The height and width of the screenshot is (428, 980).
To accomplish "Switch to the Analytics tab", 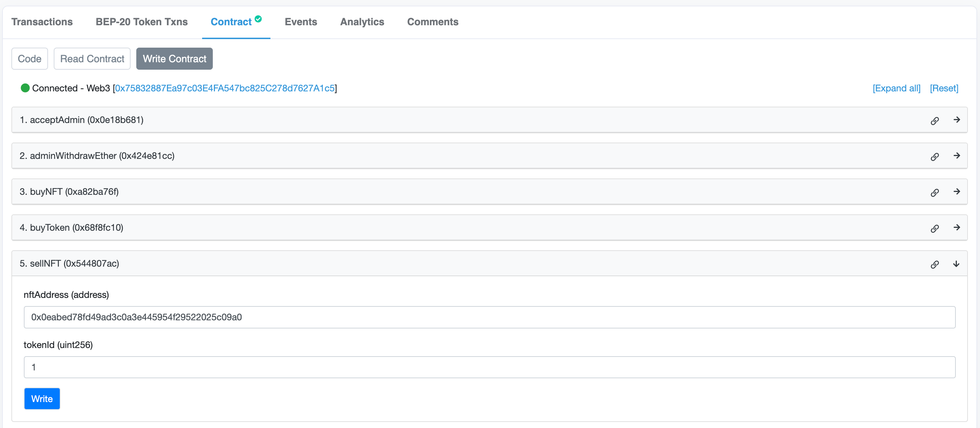I will coord(362,22).
